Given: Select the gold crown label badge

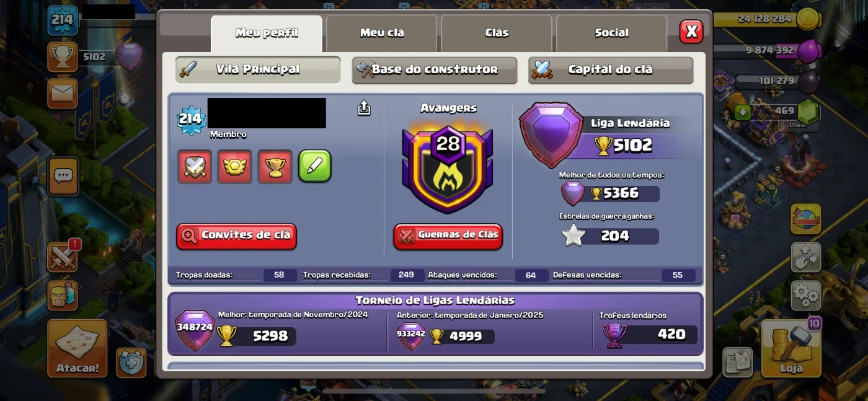Looking at the screenshot, I should click(x=235, y=167).
